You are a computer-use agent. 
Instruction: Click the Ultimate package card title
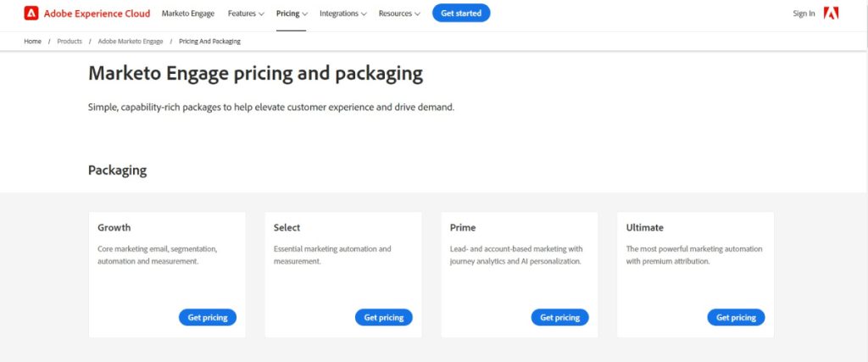pyautogui.click(x=644, y=227)
